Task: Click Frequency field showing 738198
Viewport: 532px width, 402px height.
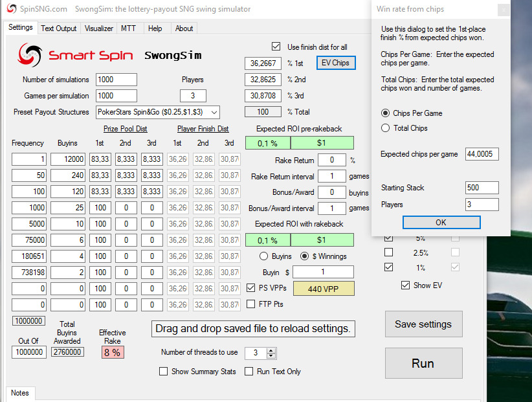Action: pyautogui.click(x=29, y=273)
